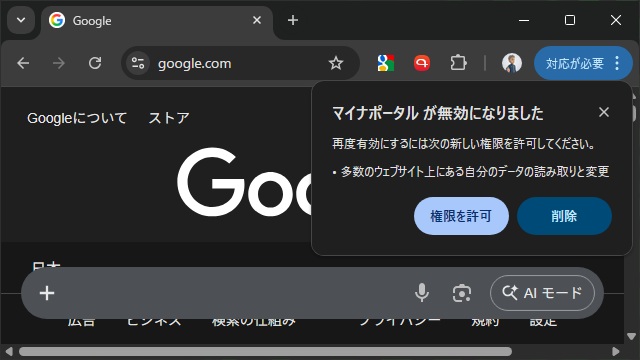Close the Google tab

click(257, 20)
